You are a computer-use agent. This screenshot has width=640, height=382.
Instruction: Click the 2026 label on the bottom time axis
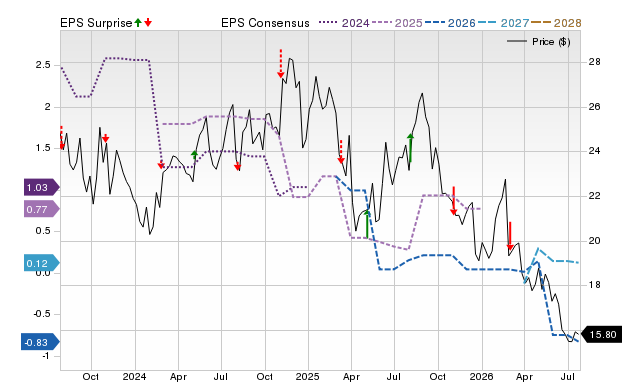[x=481, y=376]
